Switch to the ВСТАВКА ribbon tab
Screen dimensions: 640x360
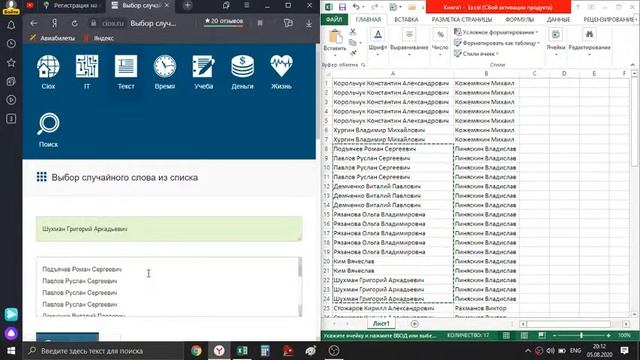tap(406, 19)
